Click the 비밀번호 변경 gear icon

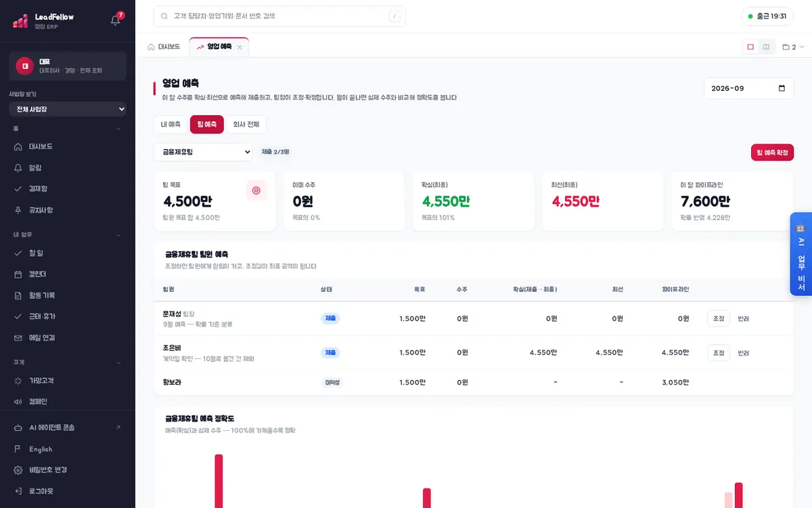[18, 470]
